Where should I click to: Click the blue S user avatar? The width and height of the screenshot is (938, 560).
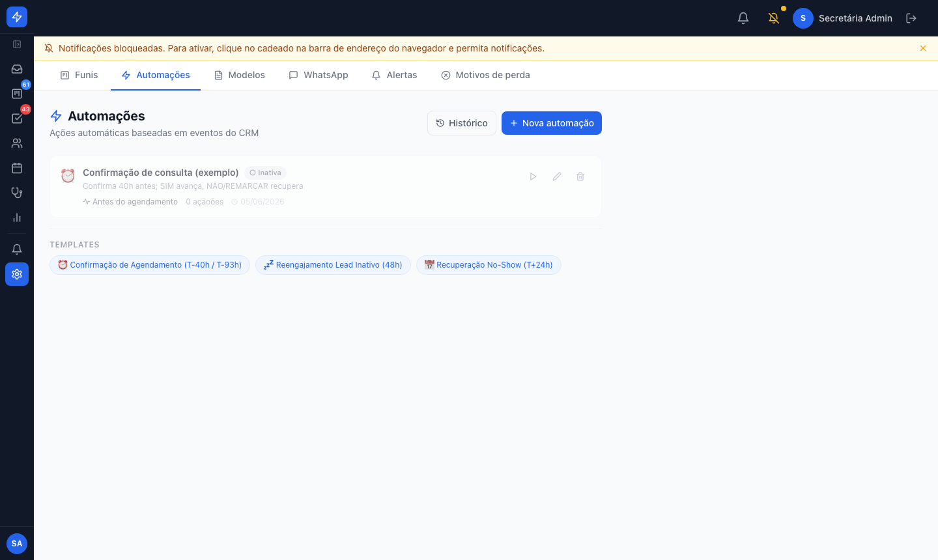click(803, 18)
